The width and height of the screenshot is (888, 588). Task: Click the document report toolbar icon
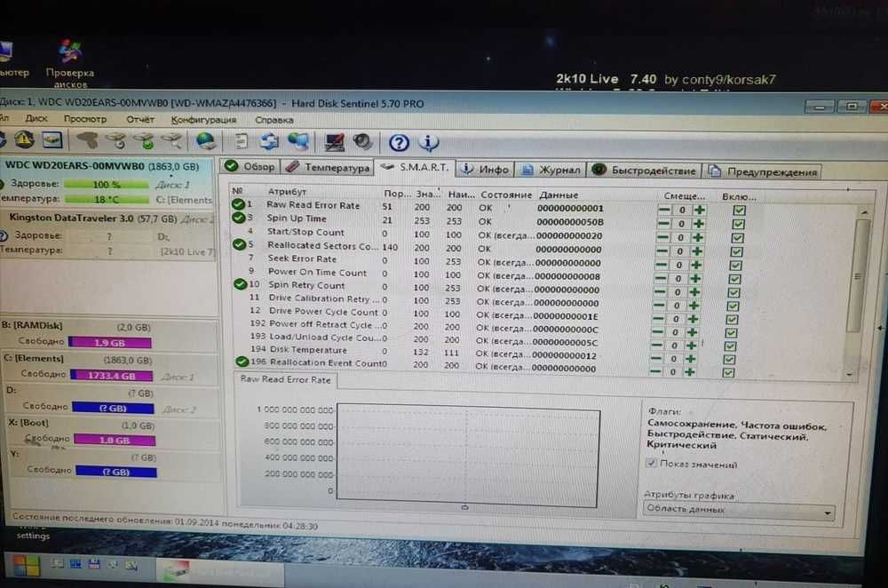click(x=242, y=141)
